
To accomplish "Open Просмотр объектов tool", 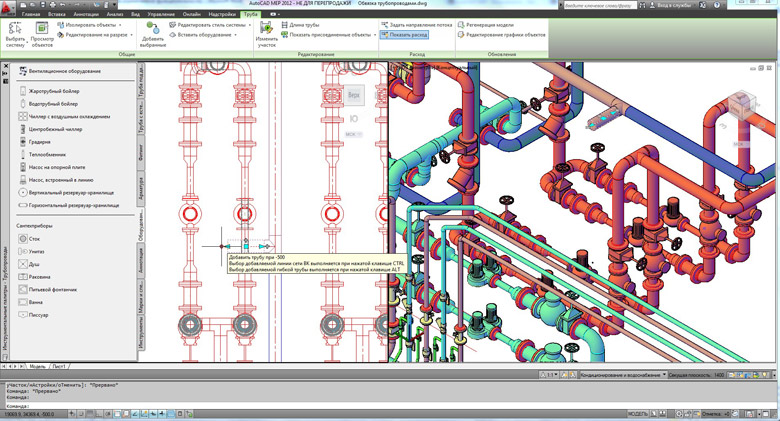I will tap(42, 34).
